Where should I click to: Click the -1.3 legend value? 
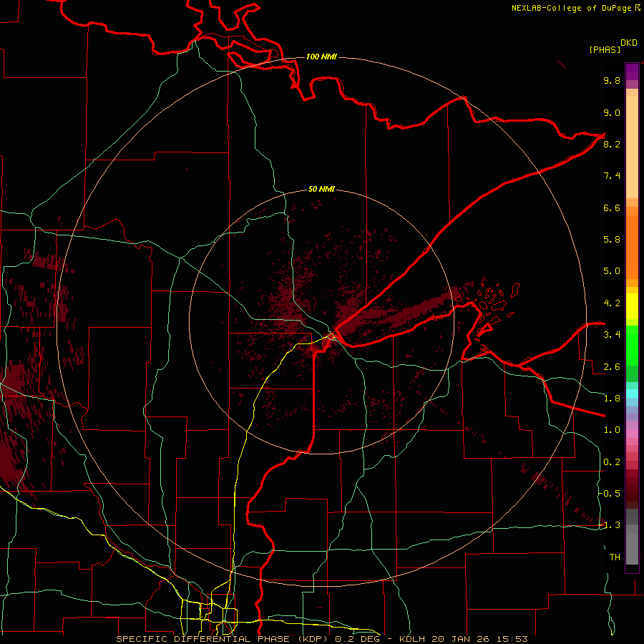click(610, 525)
